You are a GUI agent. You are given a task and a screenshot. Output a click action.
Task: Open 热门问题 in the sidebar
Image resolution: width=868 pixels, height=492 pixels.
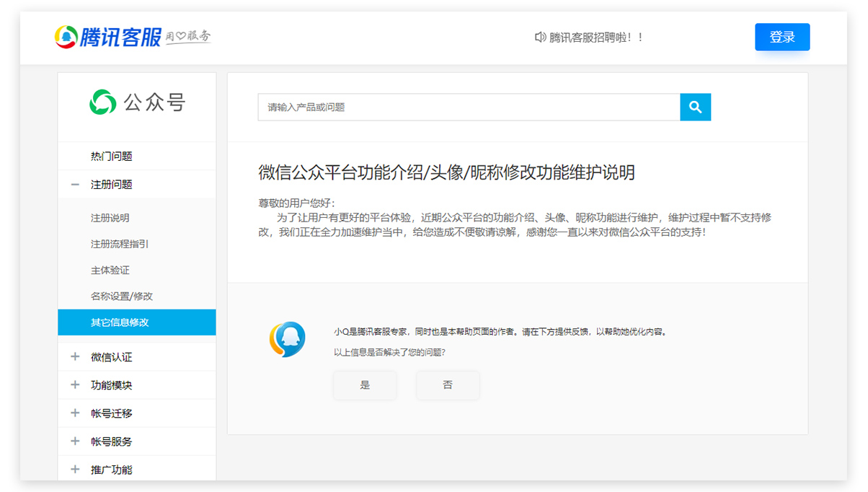point(112,157)
